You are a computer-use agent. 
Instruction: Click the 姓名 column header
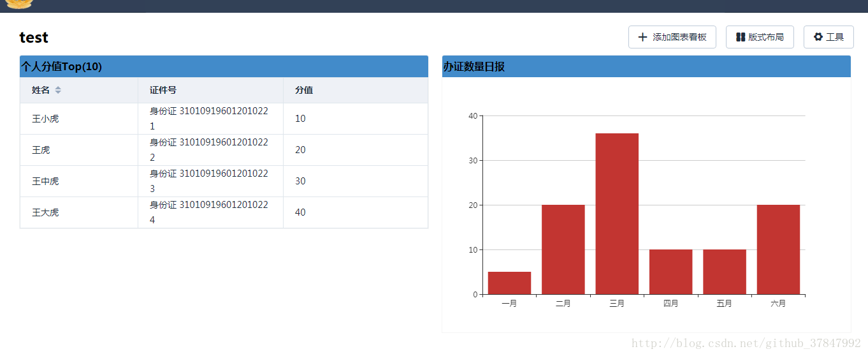pos(79,90)
